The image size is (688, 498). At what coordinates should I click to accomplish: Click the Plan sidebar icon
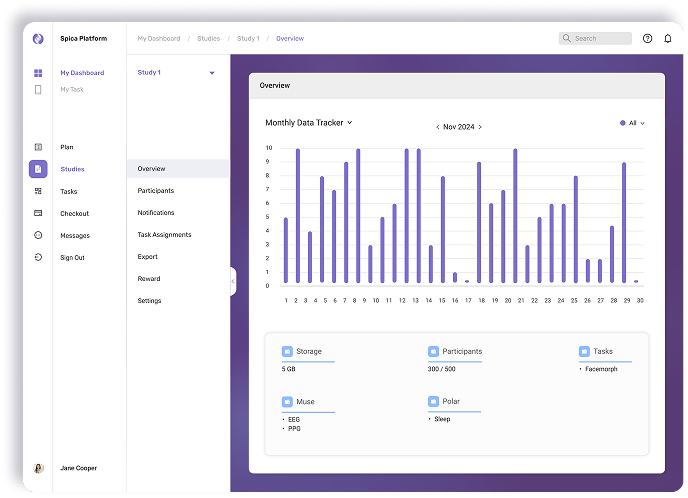tap(38, 147)
